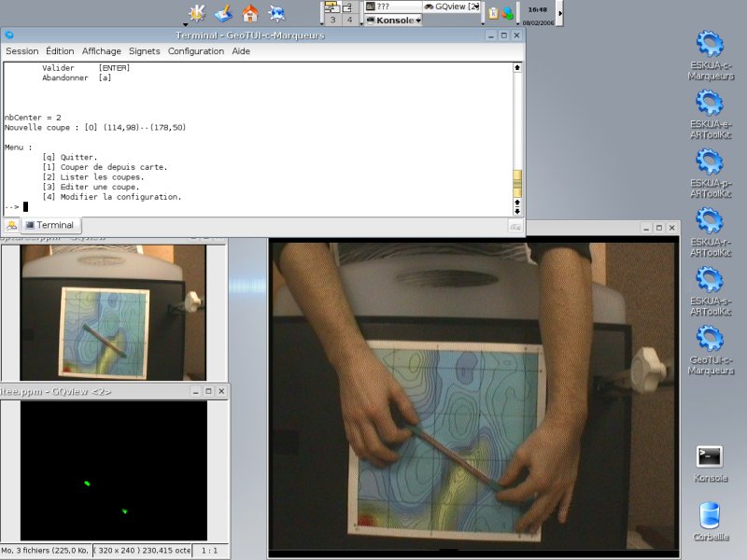Open the Configuration menu
Viewport: 747px width, 560px height.
coord(196,51)
